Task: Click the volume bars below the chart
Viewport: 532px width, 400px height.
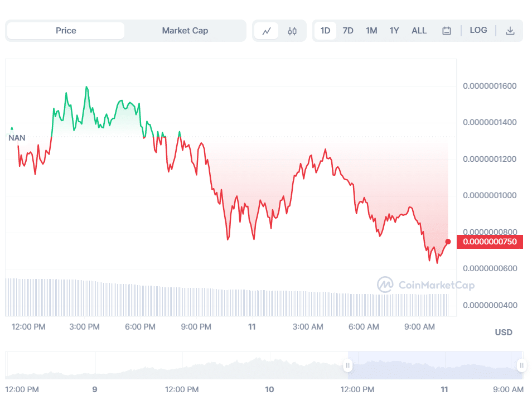Action: (226, 297)
